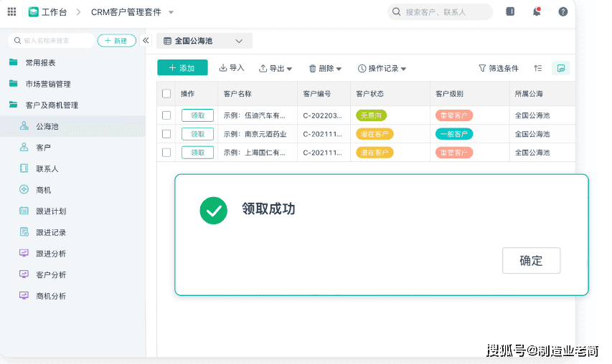Open the 导出 export dropdown

pos(276,68)
